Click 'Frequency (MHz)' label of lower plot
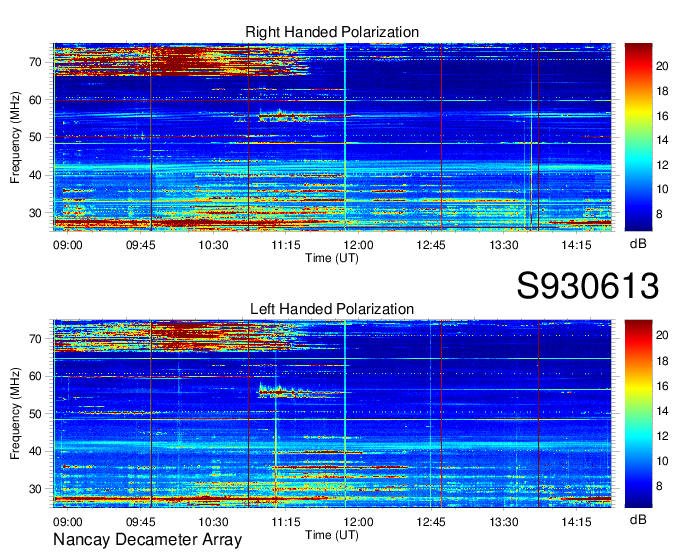 (15, 414)
